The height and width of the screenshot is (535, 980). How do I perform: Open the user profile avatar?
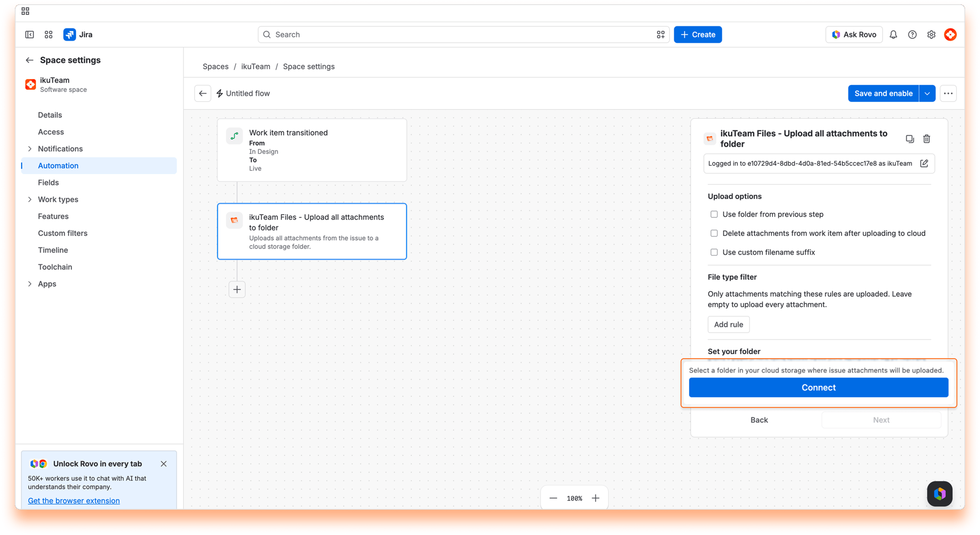point(950,34)
